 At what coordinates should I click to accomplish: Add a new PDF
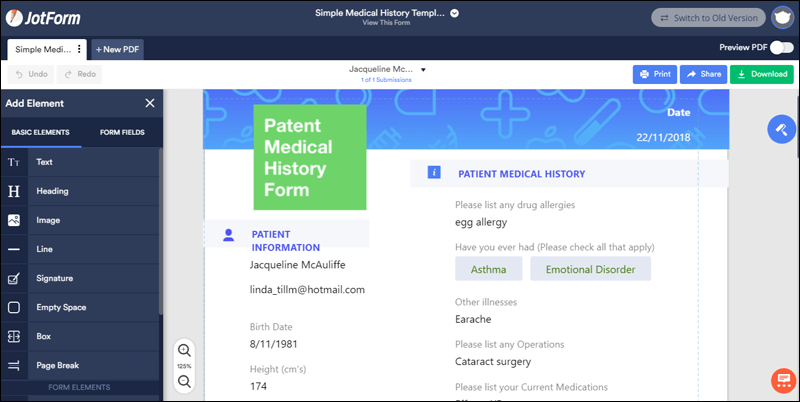click(119, 48)
